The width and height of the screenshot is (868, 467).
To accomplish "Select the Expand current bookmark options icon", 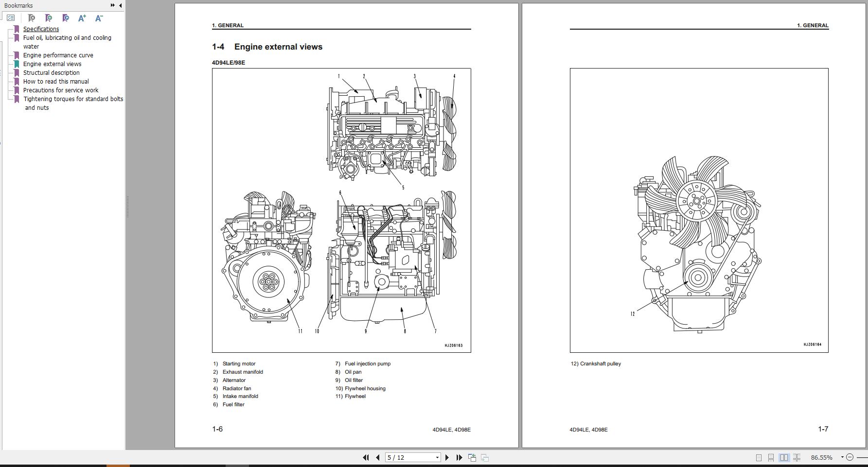I will [x=11, y=18].
